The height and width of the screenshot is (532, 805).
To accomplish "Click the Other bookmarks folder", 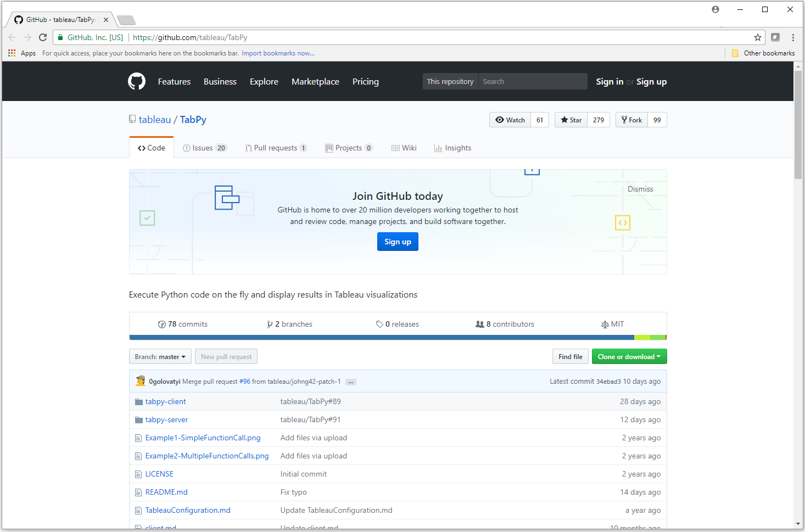I will pos(763,53).
